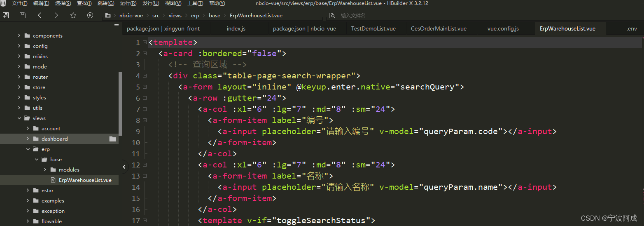This screenshot has width=644, height=226.
Task: Open the 工具(T) menu
Action: pyautogui.click(x=195, y=3)
